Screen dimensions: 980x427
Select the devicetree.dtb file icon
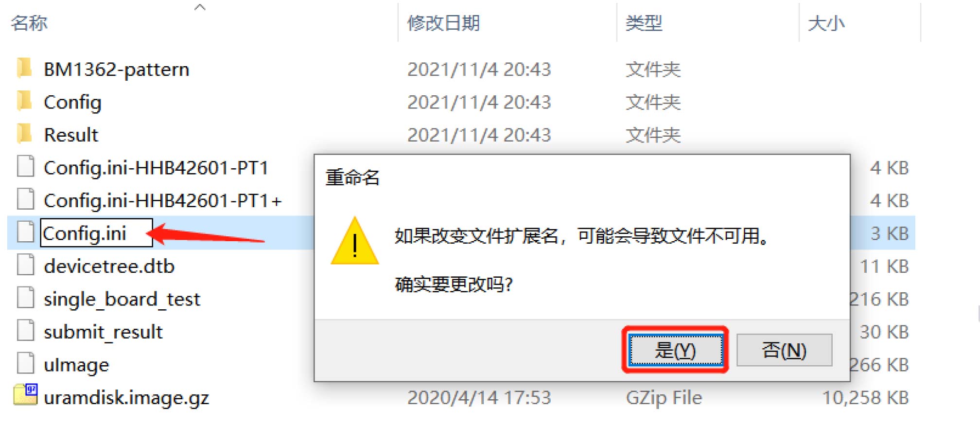(x=25, y=265)
